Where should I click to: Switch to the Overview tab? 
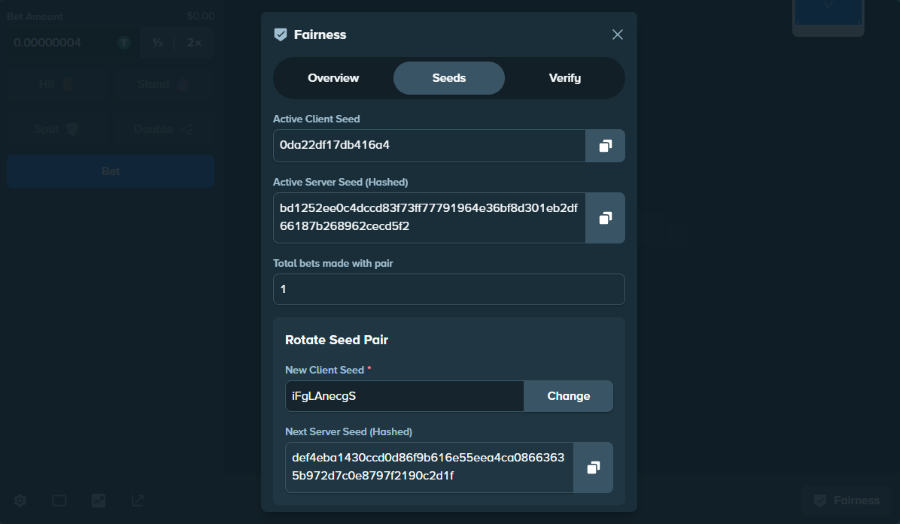333,78
